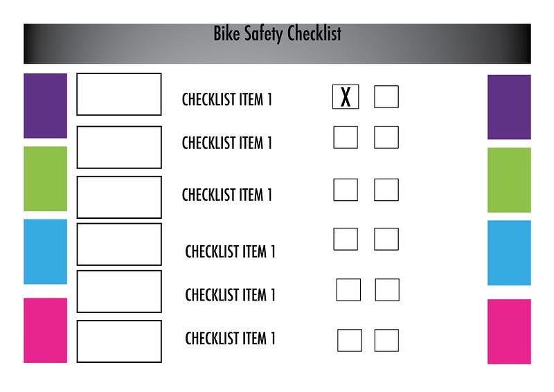Image resolution: width=554 pixels, height=392 pixels.
Task: Click the empty image box in the third row
Action: [119, 197]
